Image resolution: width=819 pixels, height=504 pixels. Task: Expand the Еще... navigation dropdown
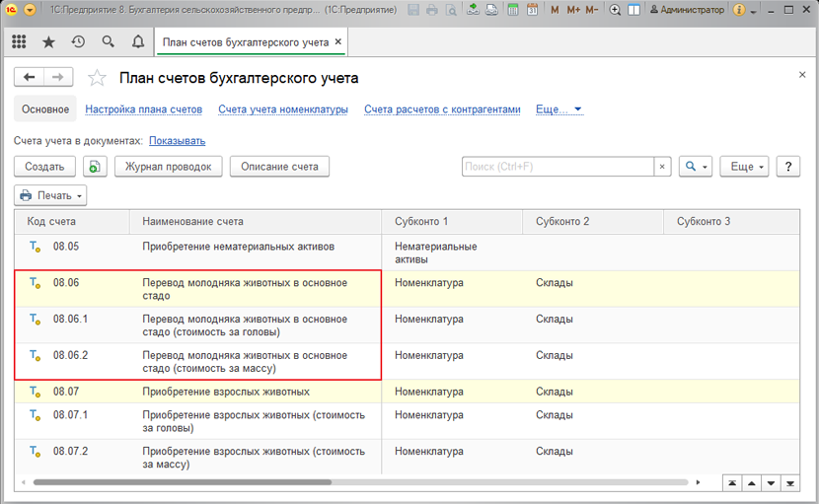558,109
